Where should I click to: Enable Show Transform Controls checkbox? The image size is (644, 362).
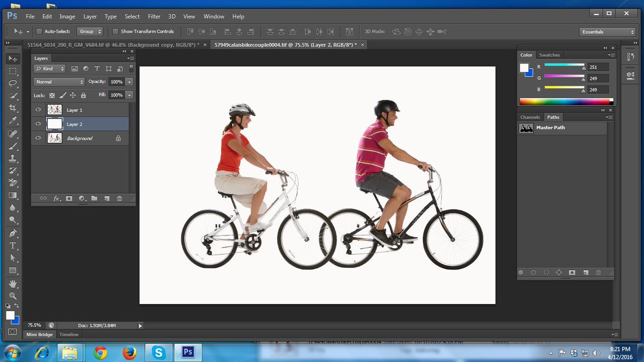point(115,32)
